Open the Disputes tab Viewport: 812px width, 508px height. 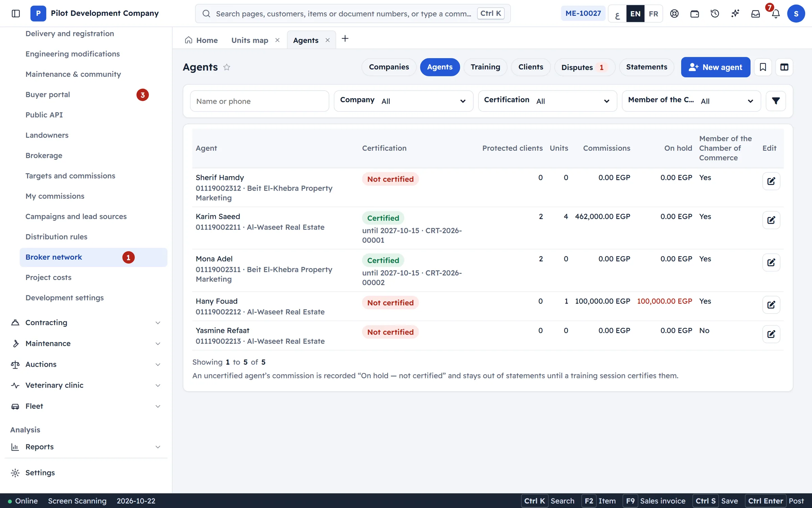coord(584,67)
